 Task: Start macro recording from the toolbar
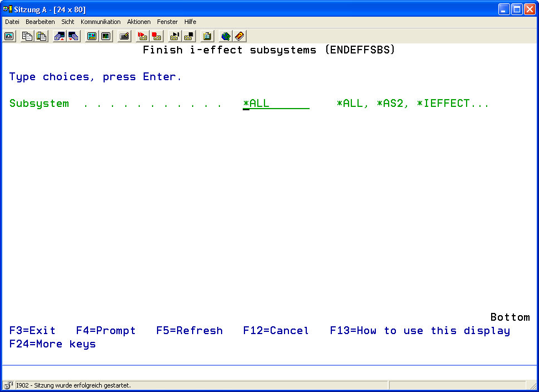(143, 36)
